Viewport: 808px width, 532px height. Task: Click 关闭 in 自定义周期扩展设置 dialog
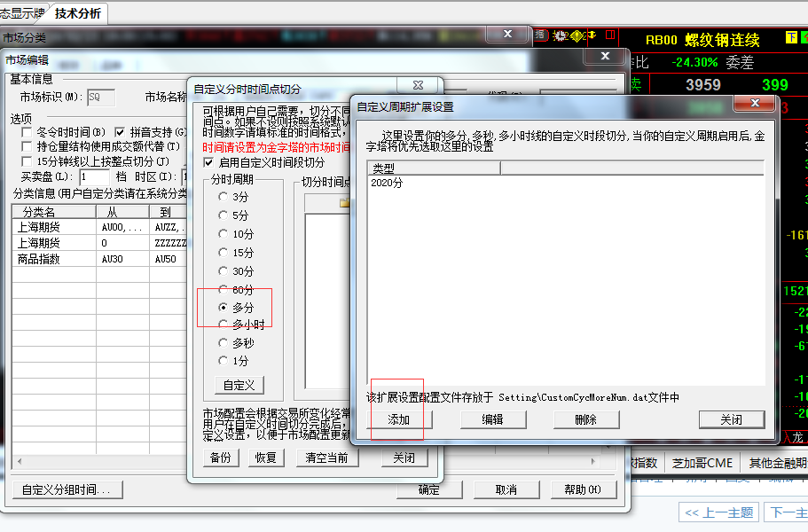click(731, 419)
